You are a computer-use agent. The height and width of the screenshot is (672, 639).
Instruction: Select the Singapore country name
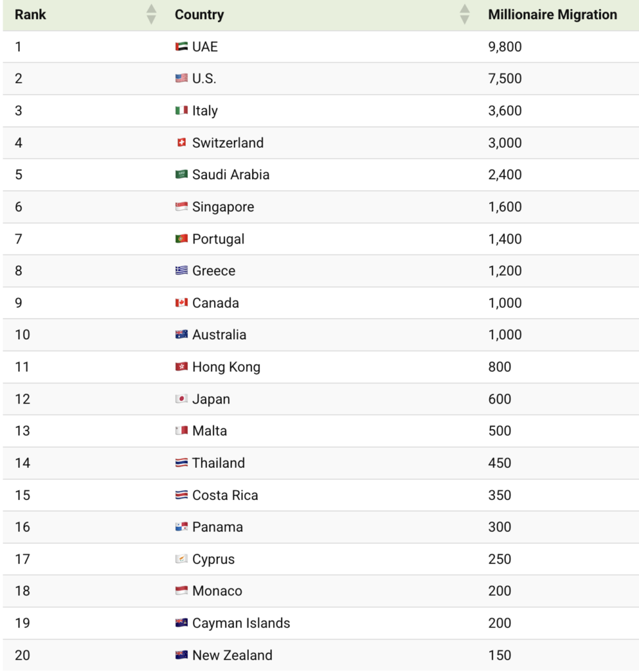(x=223, y=207)
